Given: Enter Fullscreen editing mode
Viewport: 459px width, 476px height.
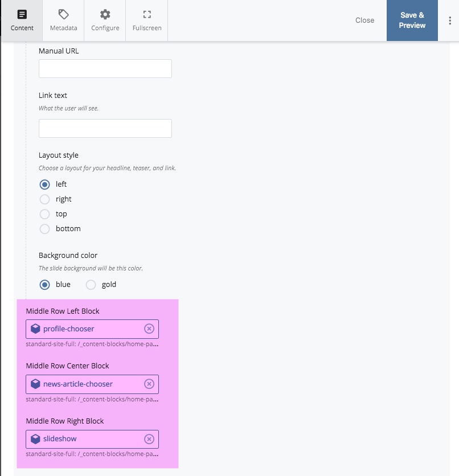Looking at the screenshot, I should tap(147, 20).
